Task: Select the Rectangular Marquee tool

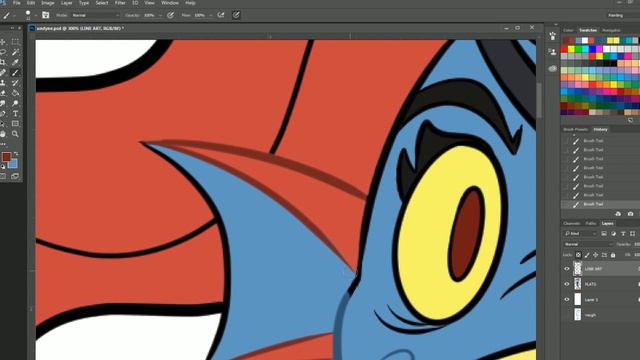Action: click(16, 42)
